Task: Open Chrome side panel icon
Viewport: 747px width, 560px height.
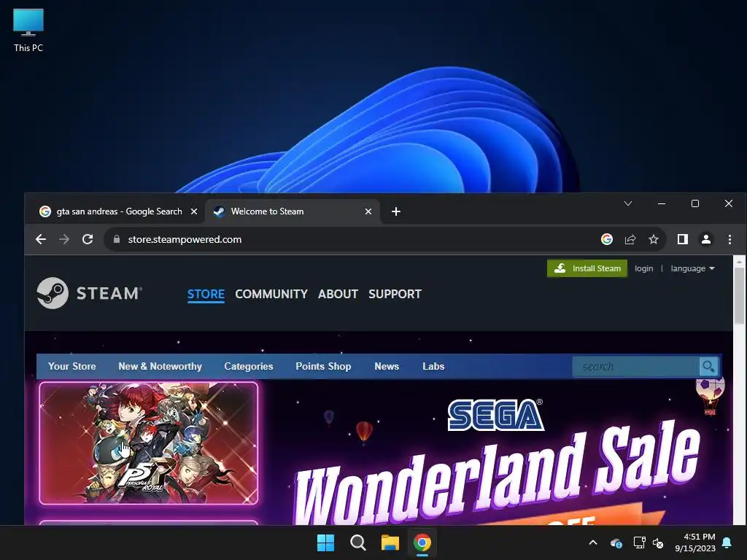Action: (683, 239)
